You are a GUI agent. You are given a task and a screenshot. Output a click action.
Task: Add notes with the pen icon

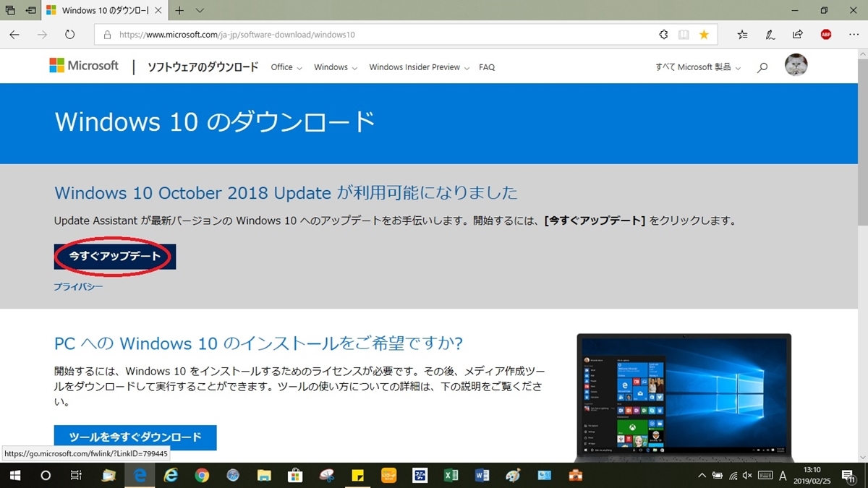[x=770, y=34]
